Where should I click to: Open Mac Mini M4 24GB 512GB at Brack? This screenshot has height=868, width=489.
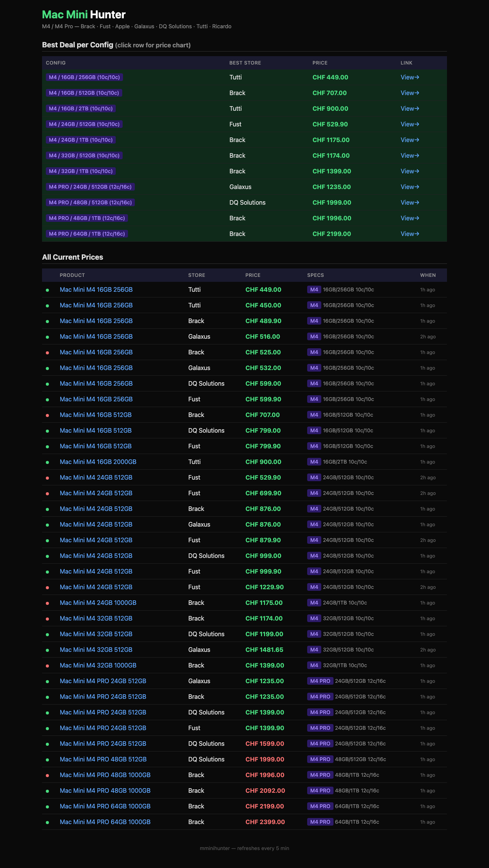96,509
